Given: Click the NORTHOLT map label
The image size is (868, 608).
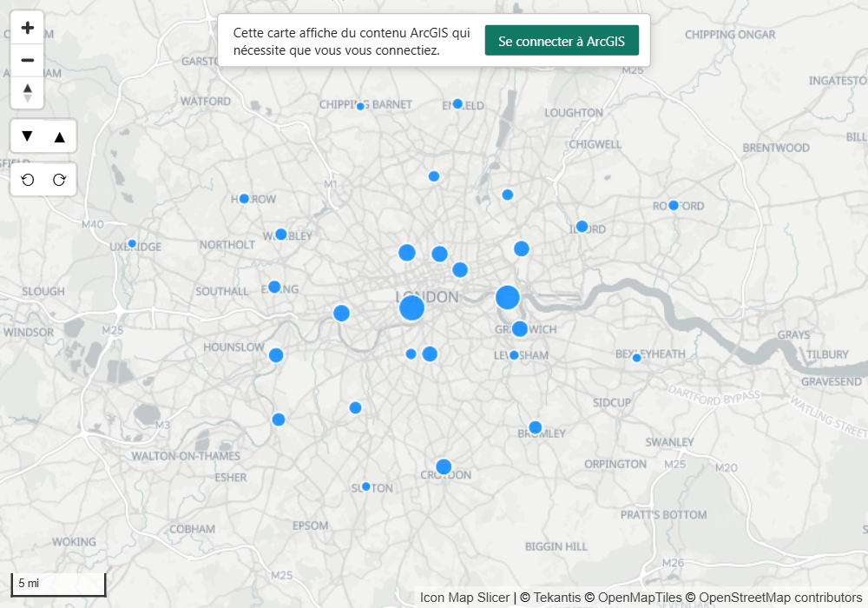Looking at the screenshot, I should click(227, 245).
